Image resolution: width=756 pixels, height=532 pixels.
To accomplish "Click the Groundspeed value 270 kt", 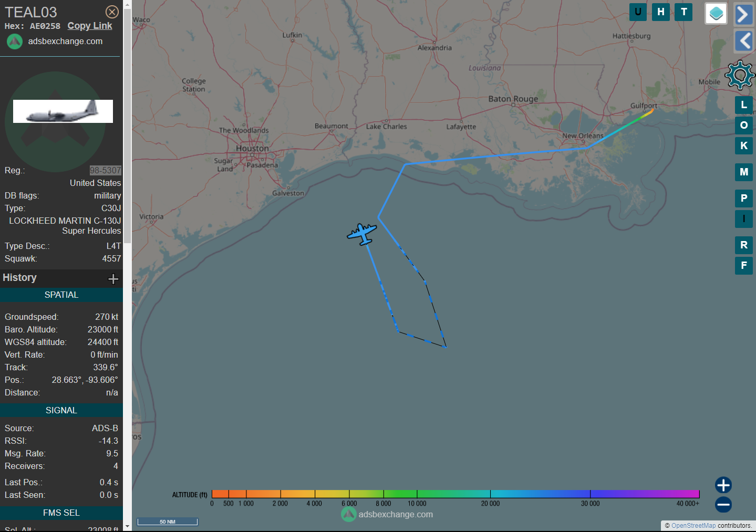I will pyautogui.click(x=107, y=317).
